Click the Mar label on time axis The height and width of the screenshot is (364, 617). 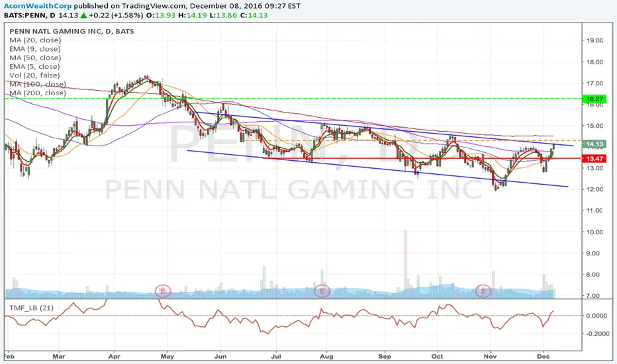click(59, 356)
